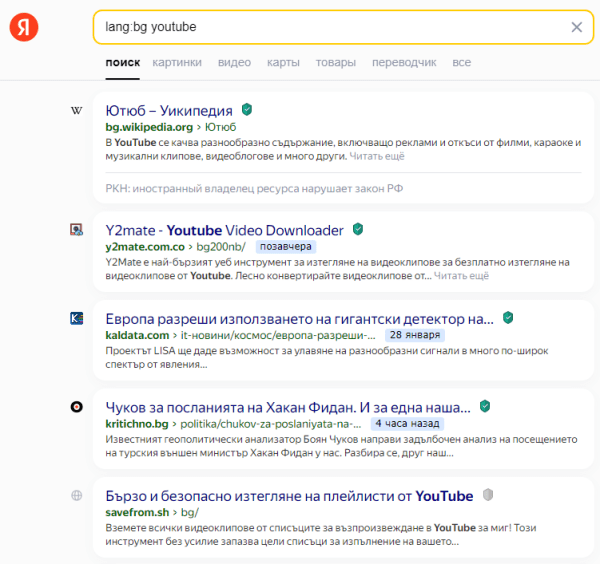Open the Ютюб – Уикипедия result link
This screenshot has width=600, height=564.
coord(169,110)
